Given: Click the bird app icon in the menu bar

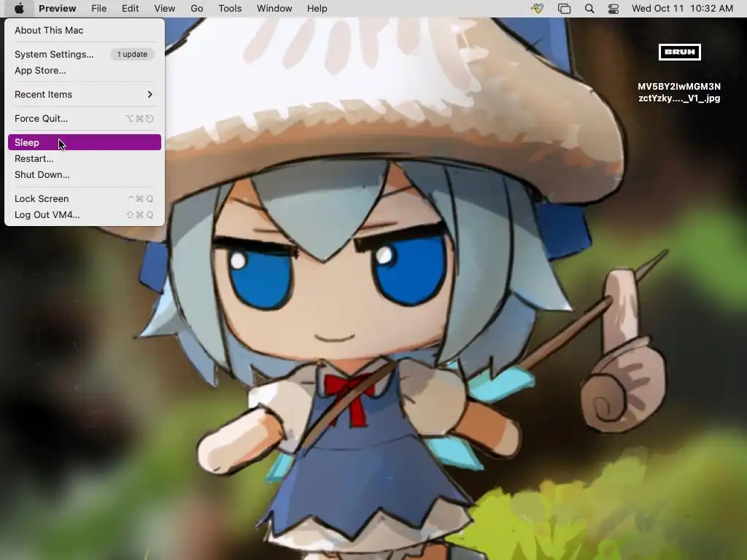Looking at the screenshot, I should tap(538, 9).
